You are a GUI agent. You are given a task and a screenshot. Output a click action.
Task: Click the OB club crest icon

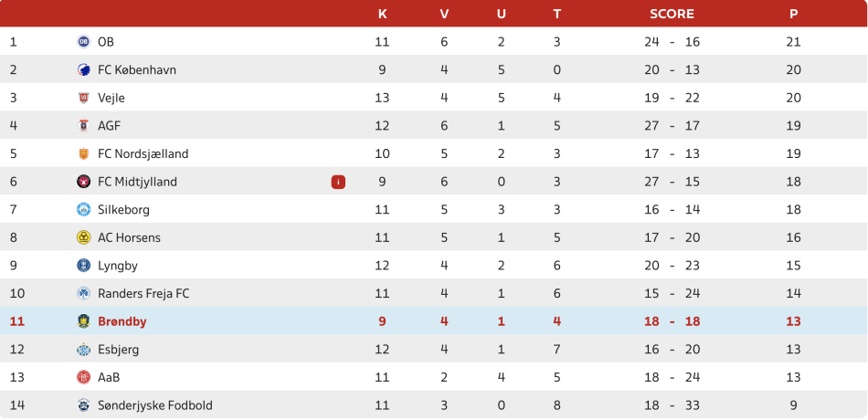click(83, 42)
